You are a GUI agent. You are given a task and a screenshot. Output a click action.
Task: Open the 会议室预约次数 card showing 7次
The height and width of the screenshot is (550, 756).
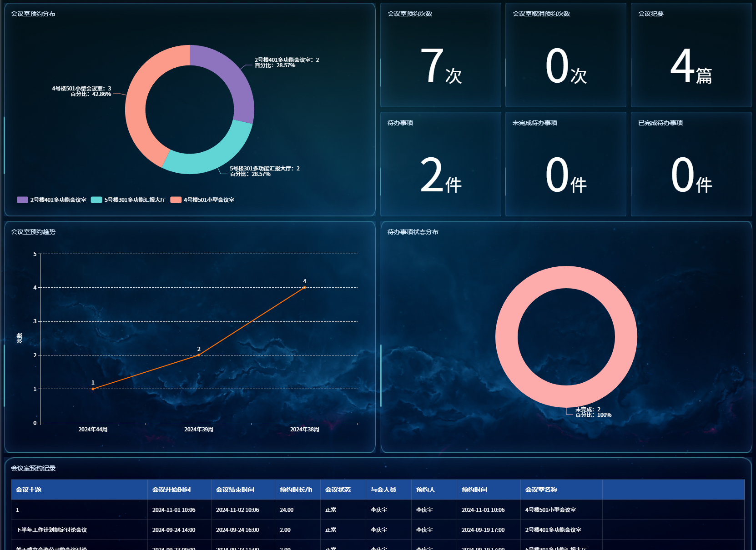tap(440, 55)
